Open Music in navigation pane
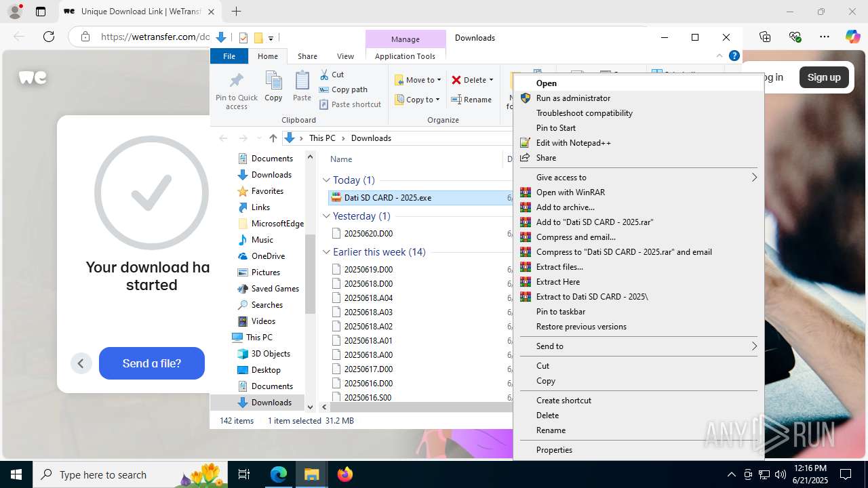Image resolution: width=868 pixels, height=488 pixels. tap(262, 240)
